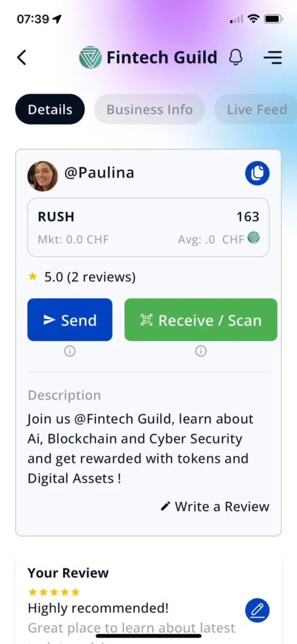Tap the info icon under Receive / Scan
Image resolution: width=297 pixels, height=644 pixels.
[x=200, y=351]
